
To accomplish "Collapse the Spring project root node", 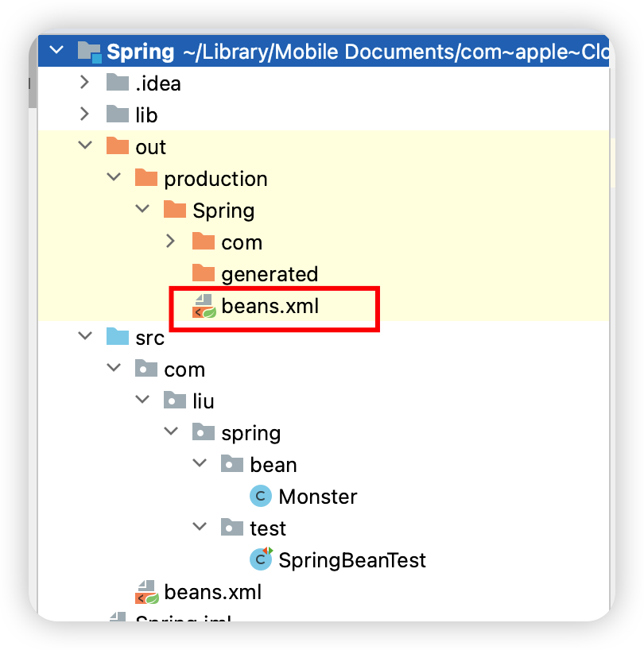I will pos(56,51).
